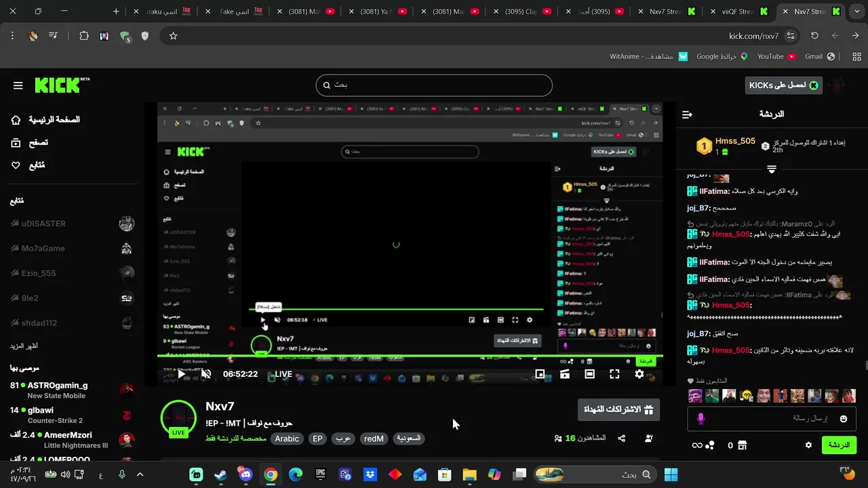
Task: Open Nxv7 channel avatar
Action: click(178, 419)
